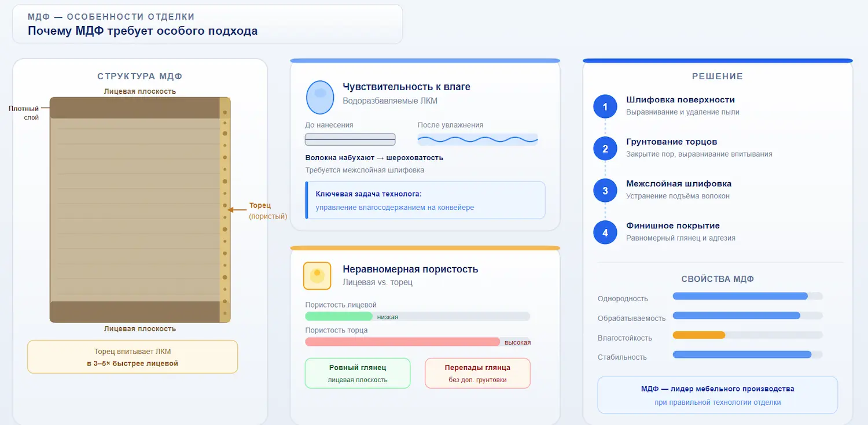This screenshot has width=868, height=425.
Task: Click the text Выравнивание и удаление пыли
Action: click(x=683, y=112)
